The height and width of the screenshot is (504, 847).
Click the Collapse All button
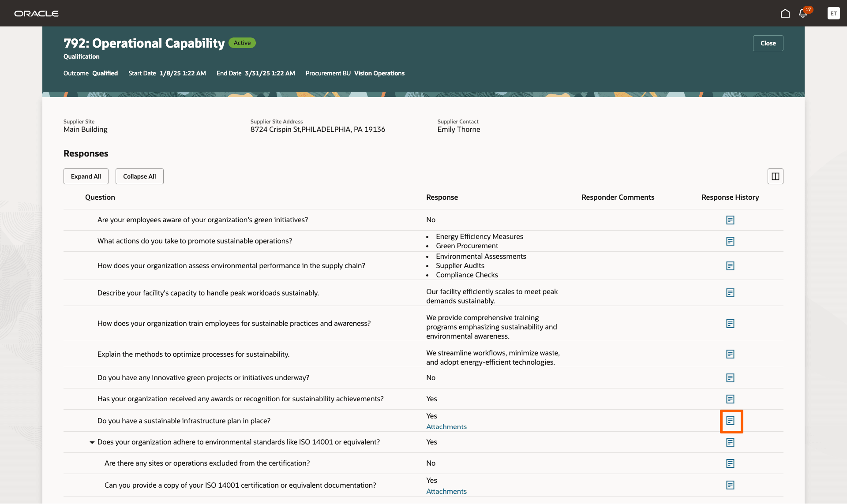(139, 176)
